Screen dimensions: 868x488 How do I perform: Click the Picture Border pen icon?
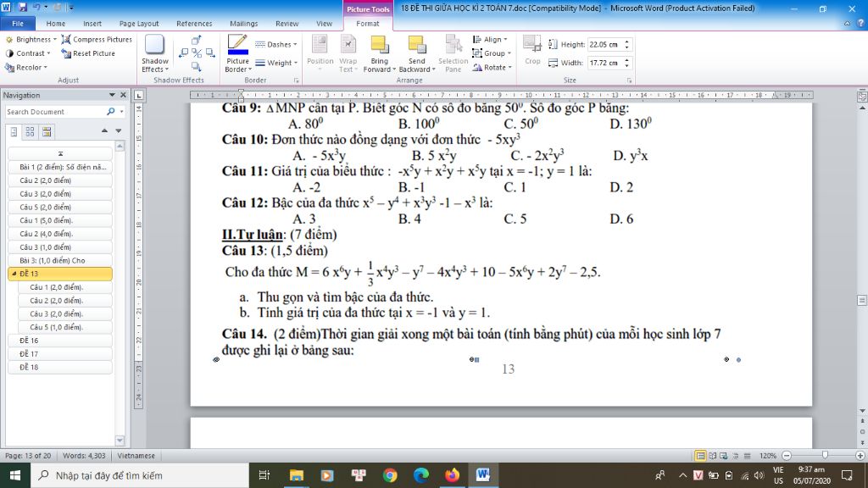tap(237, 44)
